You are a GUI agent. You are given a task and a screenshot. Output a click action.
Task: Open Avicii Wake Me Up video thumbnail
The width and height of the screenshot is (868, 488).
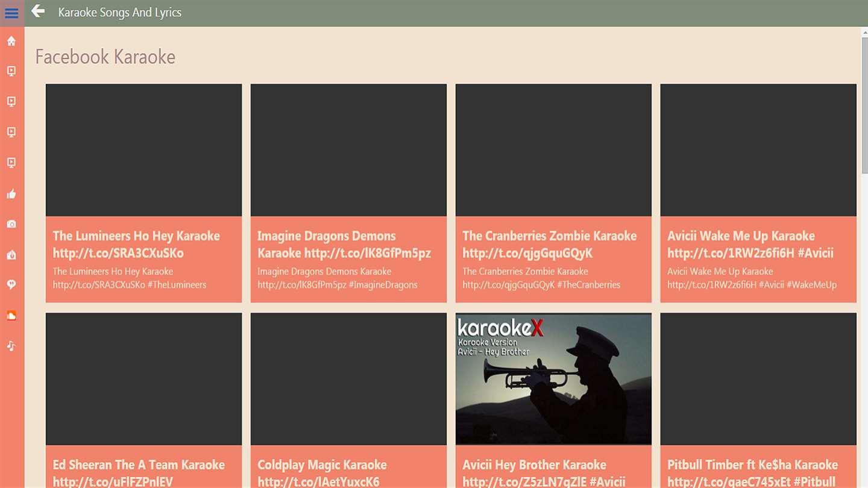[758, 150]
